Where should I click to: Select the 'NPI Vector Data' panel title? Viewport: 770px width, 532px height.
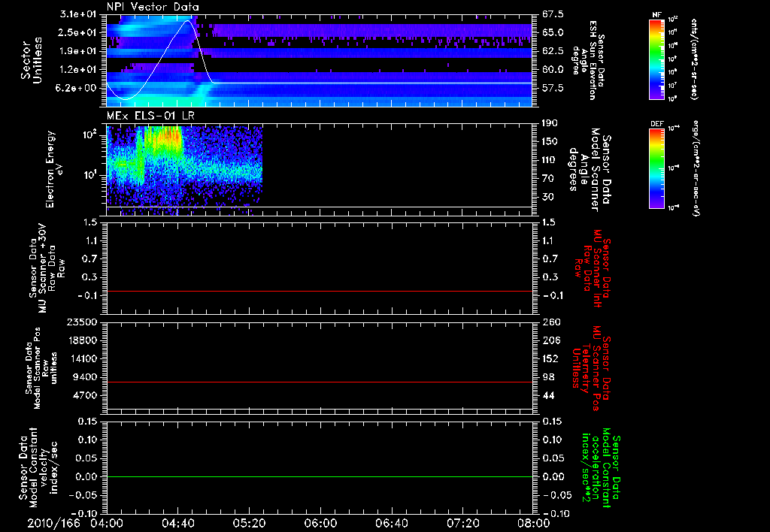click(x=153, y=7)
